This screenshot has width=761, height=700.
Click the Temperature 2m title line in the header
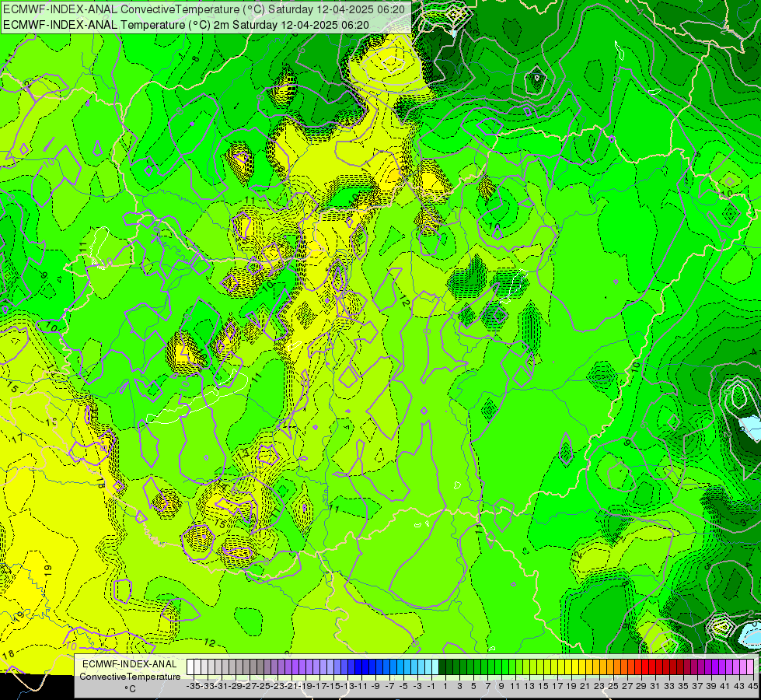tap(186, 25)
